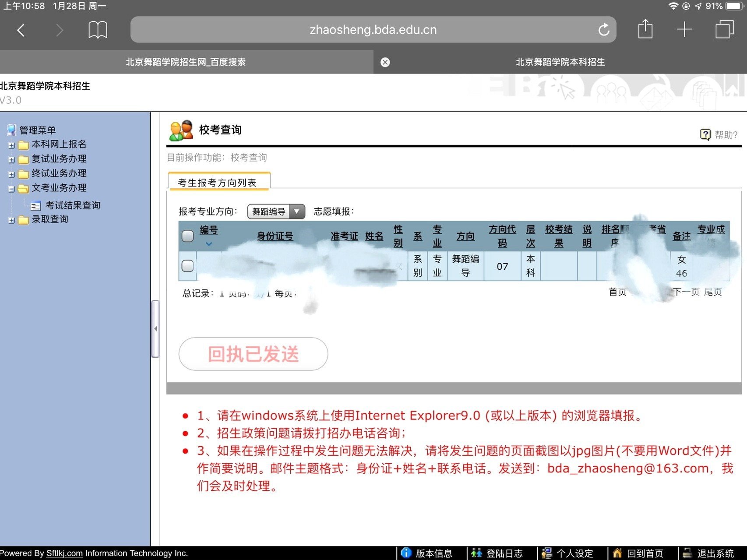The image size is (747, 560).
Task: Click the 07 direction code cell
Action: pyautogui.click(x=502, y=266)
